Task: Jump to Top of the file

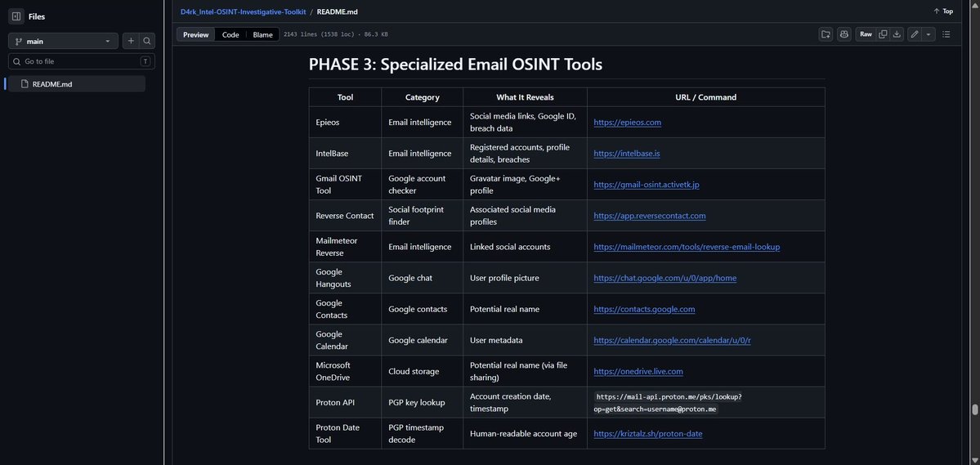Action: tap(943, 11)
